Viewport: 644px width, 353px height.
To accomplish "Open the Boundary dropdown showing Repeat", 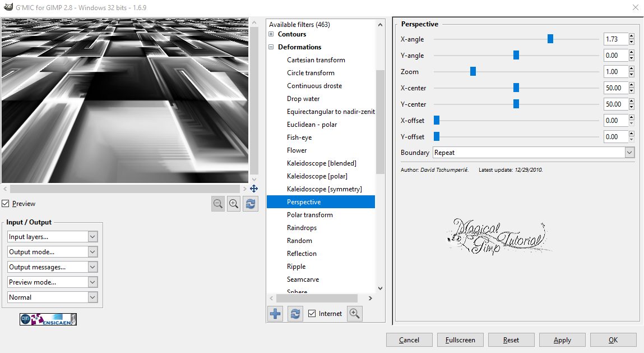I will [x=629, y=152].
